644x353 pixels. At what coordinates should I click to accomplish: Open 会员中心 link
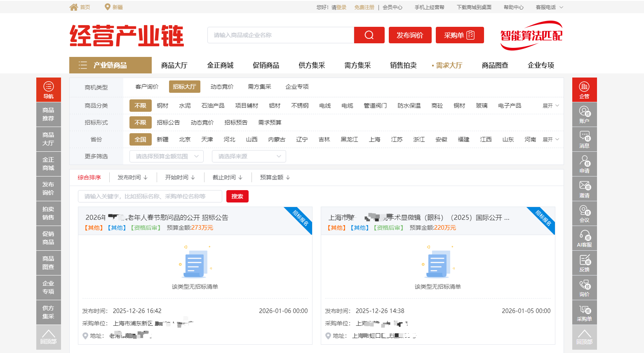click(393, 7)
